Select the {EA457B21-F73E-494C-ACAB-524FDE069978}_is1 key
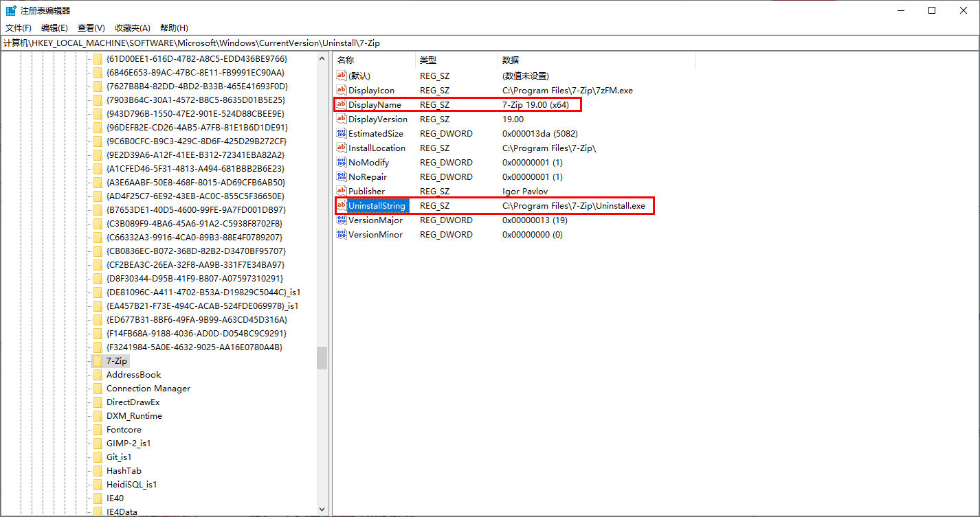Screen dimensions: 980x517 (202, 306)
